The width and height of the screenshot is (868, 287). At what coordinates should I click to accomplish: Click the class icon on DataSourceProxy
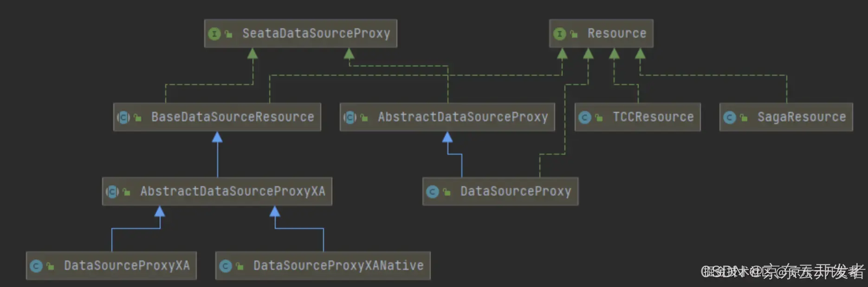coord(433,192)
